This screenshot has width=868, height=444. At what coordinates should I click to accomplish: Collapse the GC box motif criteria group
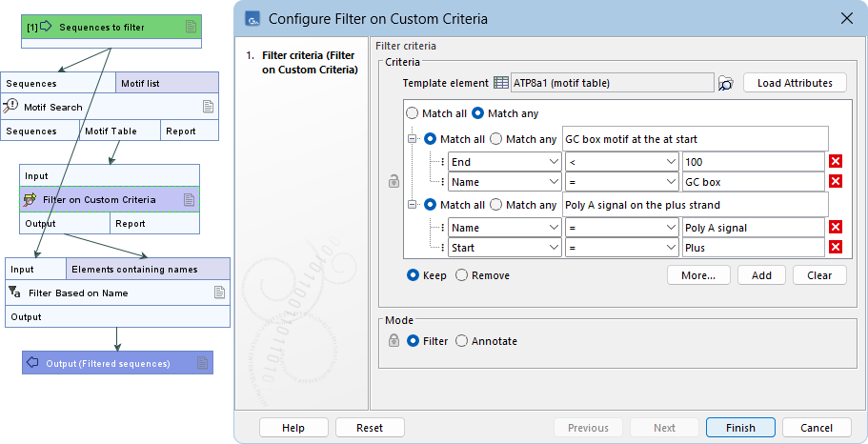click(x=412, y=139)
